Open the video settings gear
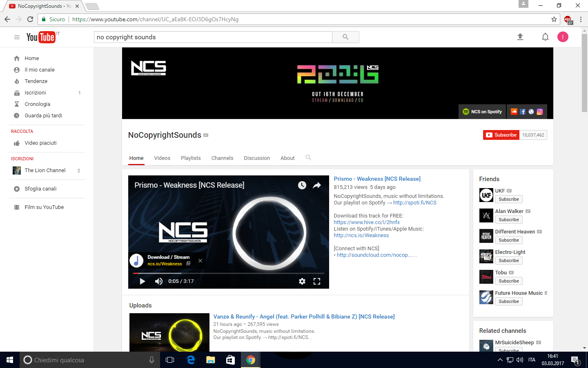The image size is (588, 368). (302, 281)
